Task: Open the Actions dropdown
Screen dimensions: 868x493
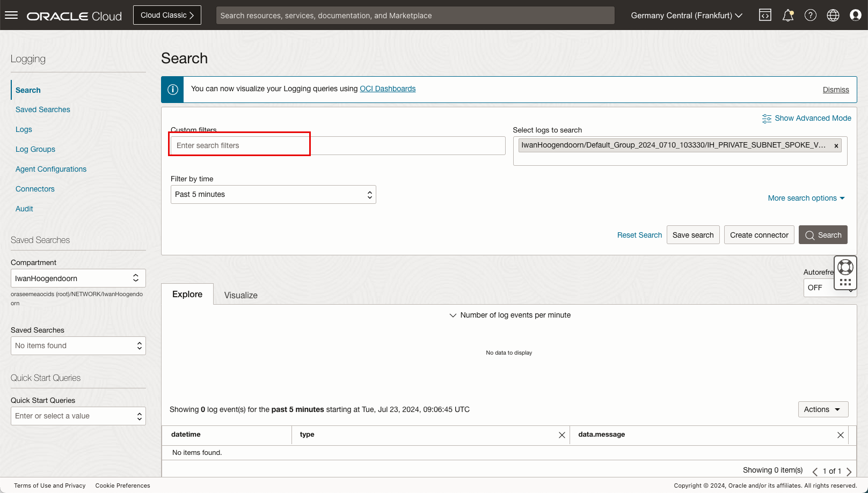Action: click(x=823, y=409)
